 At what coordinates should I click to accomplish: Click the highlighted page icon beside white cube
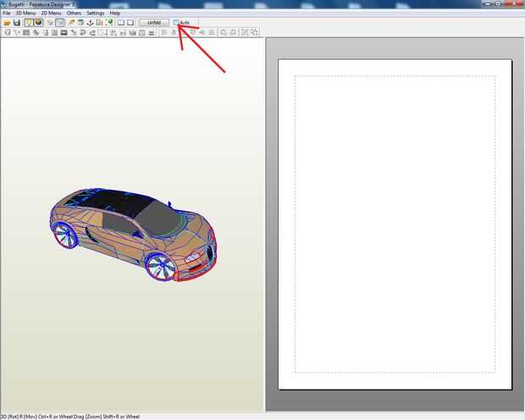pos(59,23)
